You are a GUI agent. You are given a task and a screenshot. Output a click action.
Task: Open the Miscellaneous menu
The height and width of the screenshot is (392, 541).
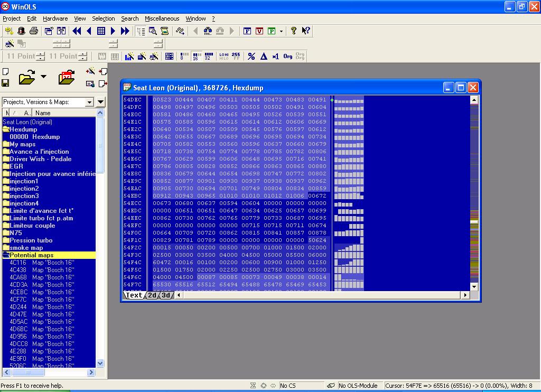[162, 18]
